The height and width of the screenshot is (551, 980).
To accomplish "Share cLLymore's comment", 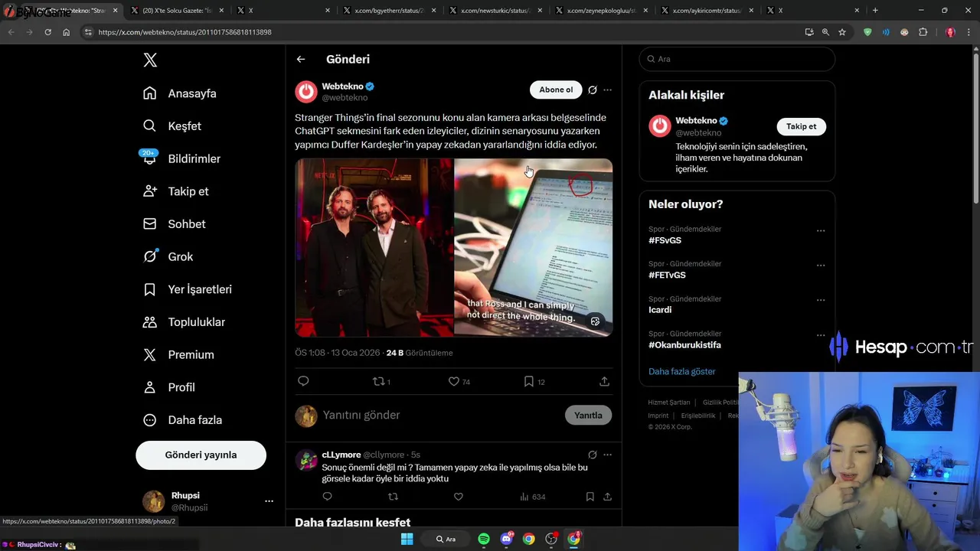I will [607, 497].
